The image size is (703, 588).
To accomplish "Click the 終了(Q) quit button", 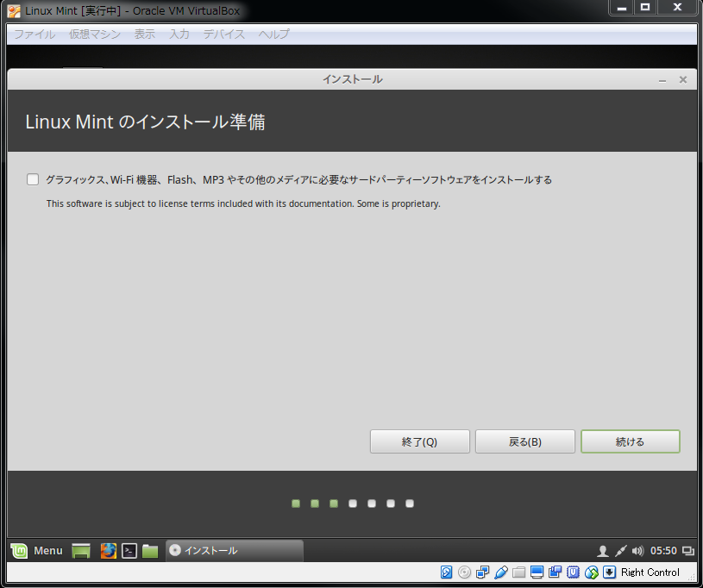I will coord(420,442).
